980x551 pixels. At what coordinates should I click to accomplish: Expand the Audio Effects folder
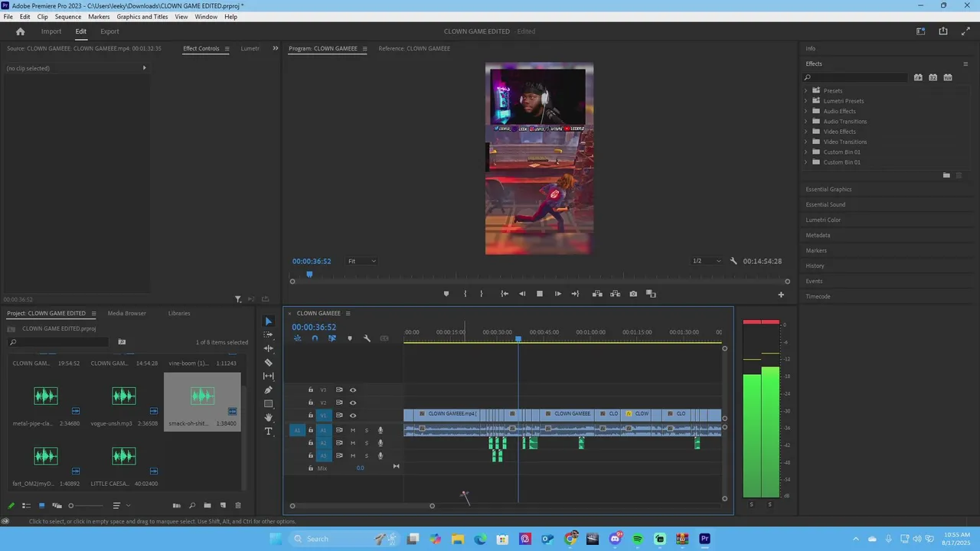[x=805, y=111]
